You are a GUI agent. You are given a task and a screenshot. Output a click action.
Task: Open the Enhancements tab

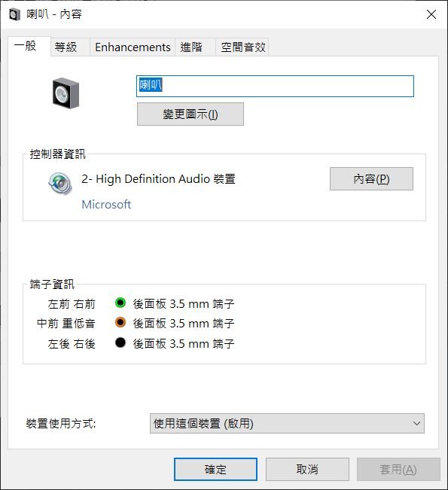133,47
